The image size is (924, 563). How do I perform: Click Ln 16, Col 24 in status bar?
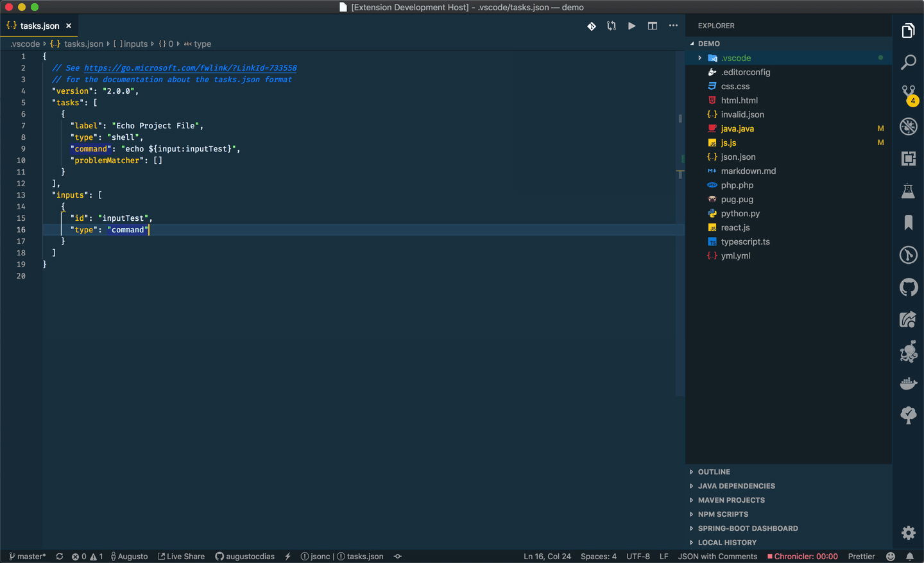click(x=547, y=557)
